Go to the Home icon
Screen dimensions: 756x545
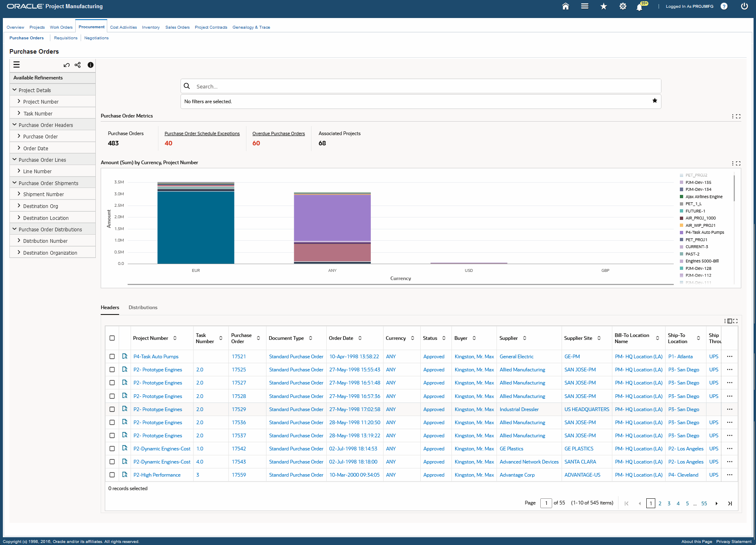pos(565,6)
